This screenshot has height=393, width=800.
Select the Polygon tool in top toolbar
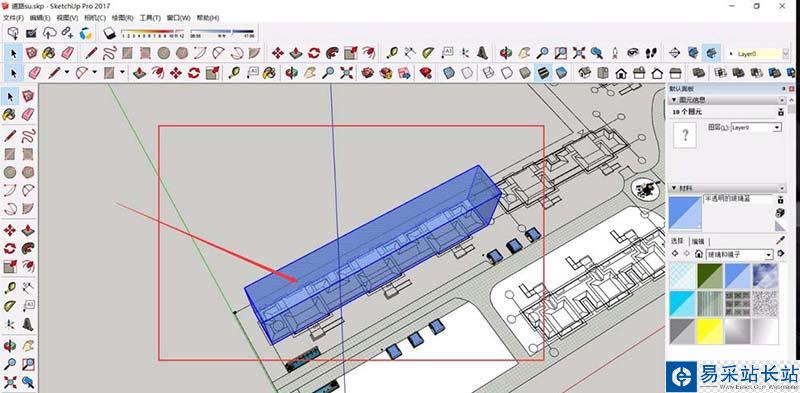click(182, 53)
